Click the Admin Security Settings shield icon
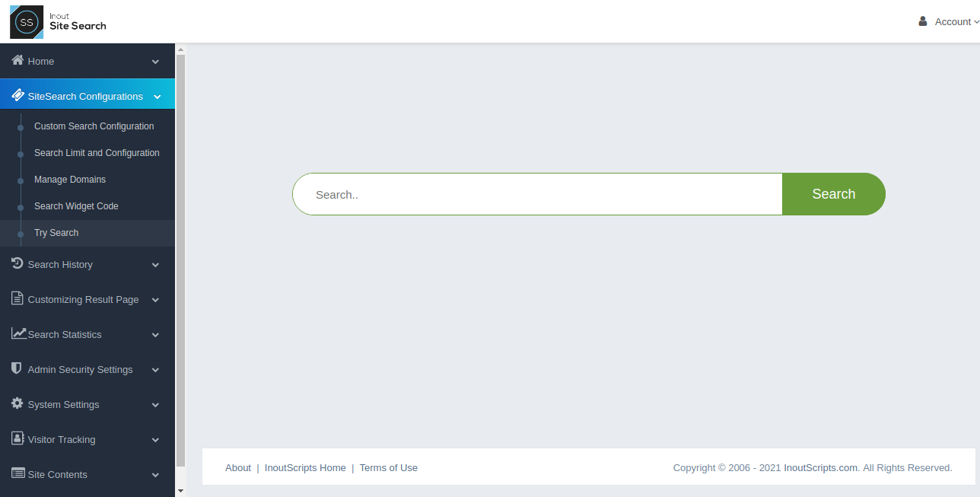980x497 pixels. pos(17,368)
